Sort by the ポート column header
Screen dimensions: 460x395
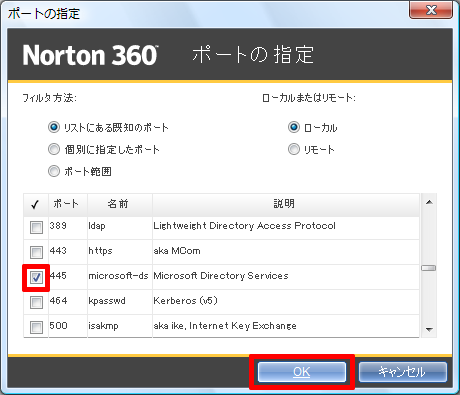(x=68, y=204)
